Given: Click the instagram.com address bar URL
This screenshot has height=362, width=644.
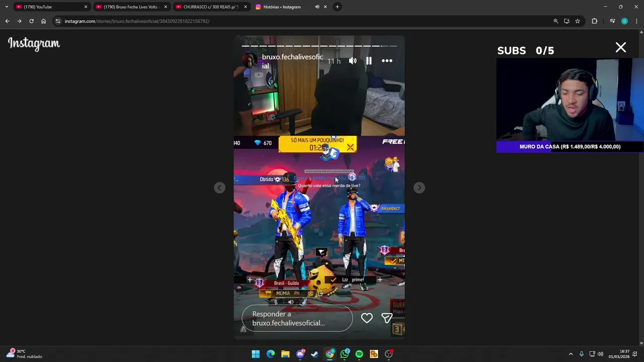Looking at the screenshot, I should pyautogui.click(x=137, y=21).
